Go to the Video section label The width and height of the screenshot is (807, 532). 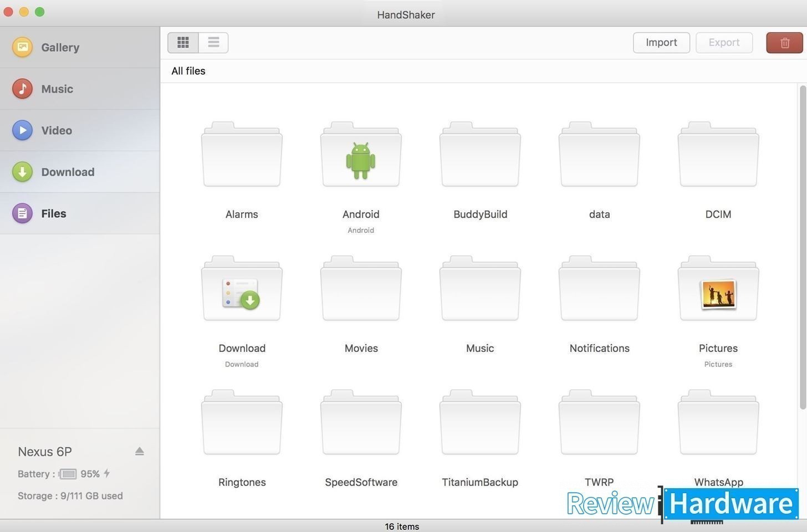click(x=57, y=131)
